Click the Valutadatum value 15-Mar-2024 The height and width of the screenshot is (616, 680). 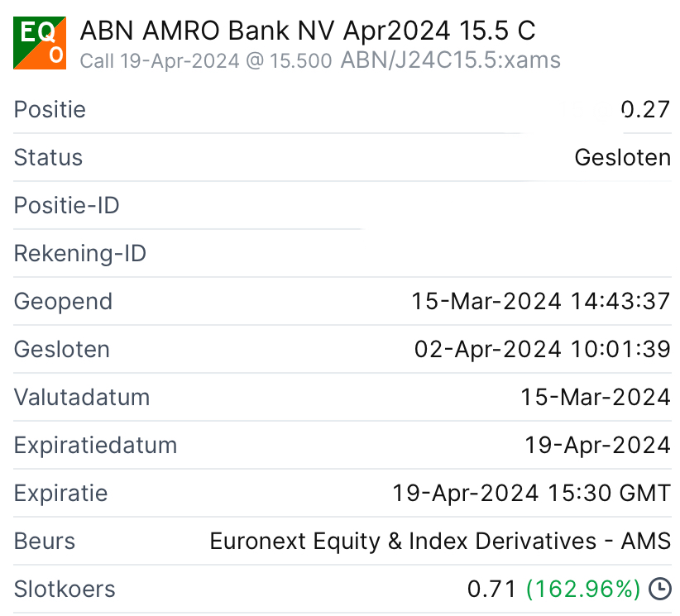(x=595, y=397)
